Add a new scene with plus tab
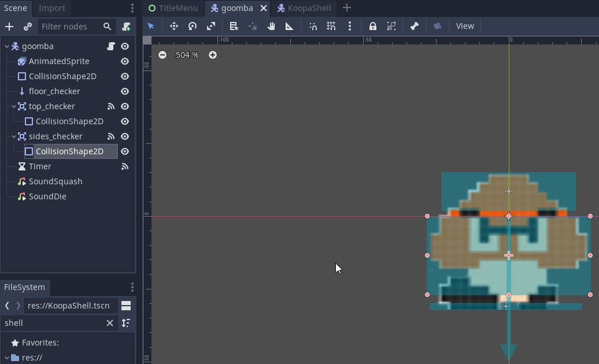Screen dimensions: 599x364 346,8
